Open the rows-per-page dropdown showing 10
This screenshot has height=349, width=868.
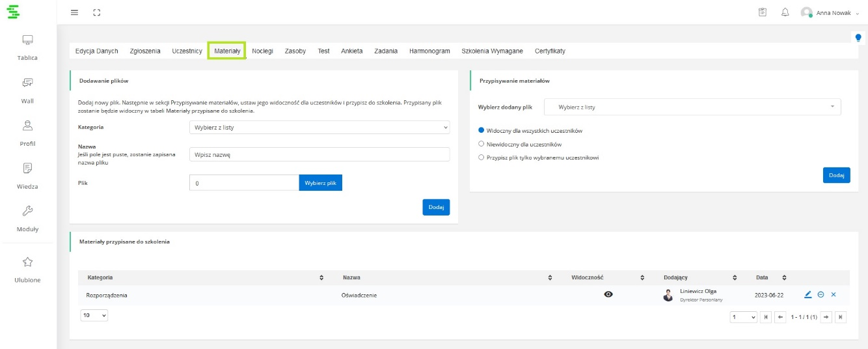(94, 315)
